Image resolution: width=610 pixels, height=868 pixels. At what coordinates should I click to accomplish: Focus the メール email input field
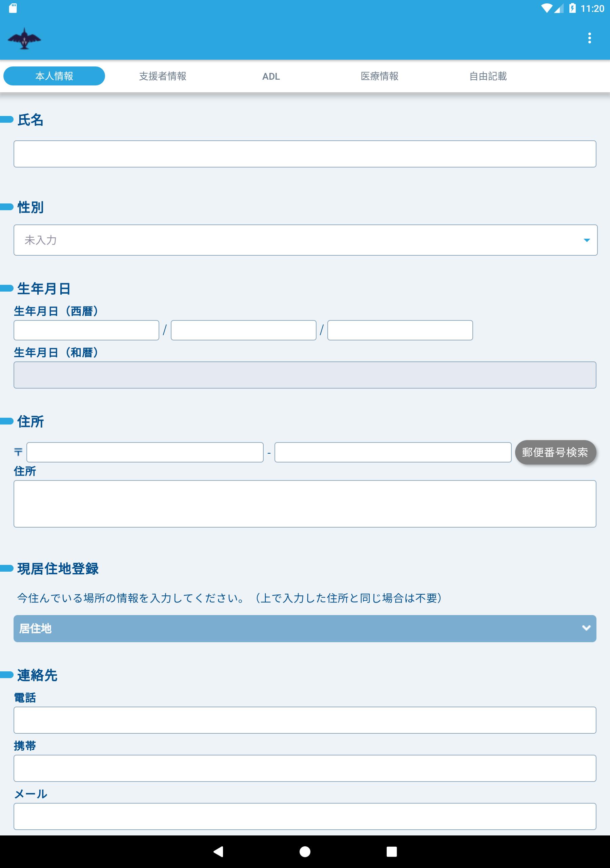[305, 816]
